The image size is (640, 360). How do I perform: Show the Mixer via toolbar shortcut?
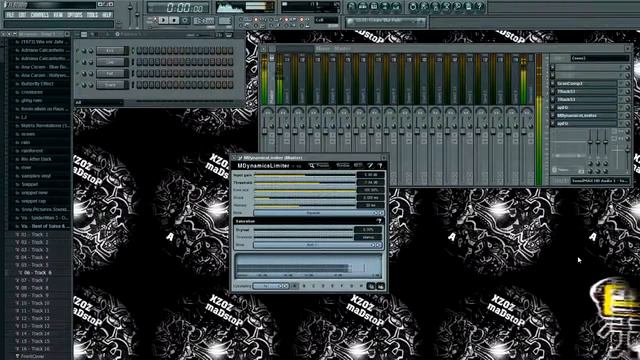tap(396, 7)
